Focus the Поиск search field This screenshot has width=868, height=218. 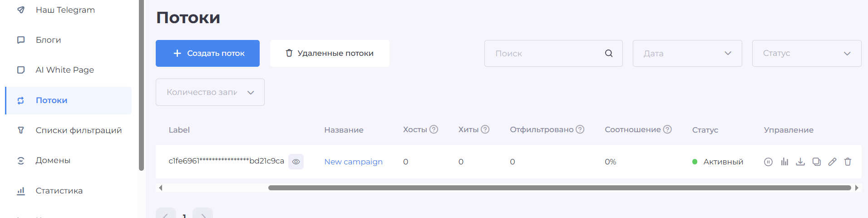pyautogui.click(x=547, y=54)
